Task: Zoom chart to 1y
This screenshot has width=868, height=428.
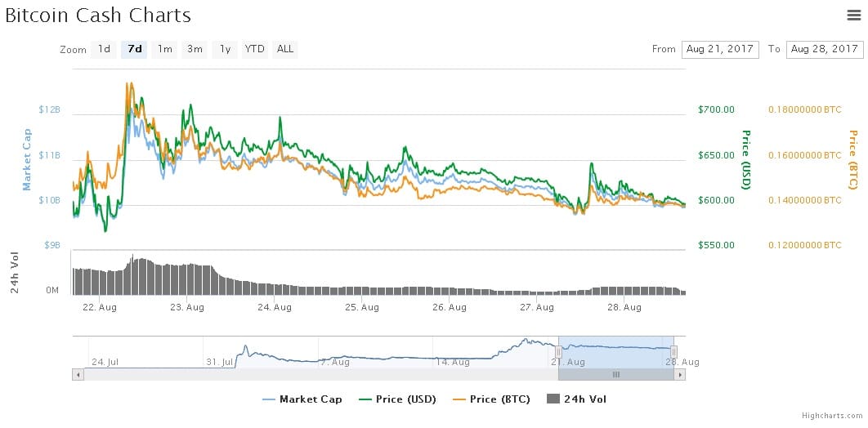Action: click(225, 49)
